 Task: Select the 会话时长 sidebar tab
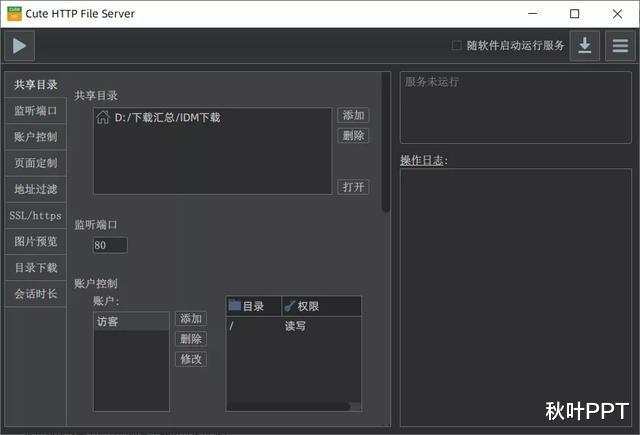pos(36,293)
